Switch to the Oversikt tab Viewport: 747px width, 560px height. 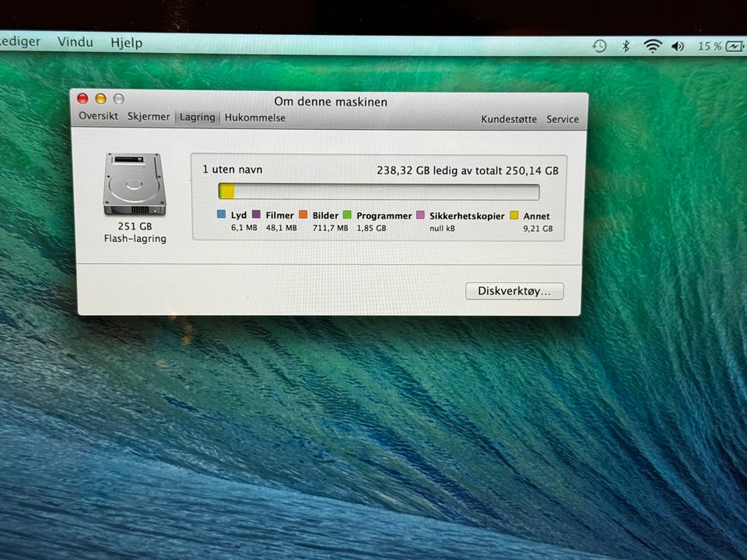[x=98, y=116]
